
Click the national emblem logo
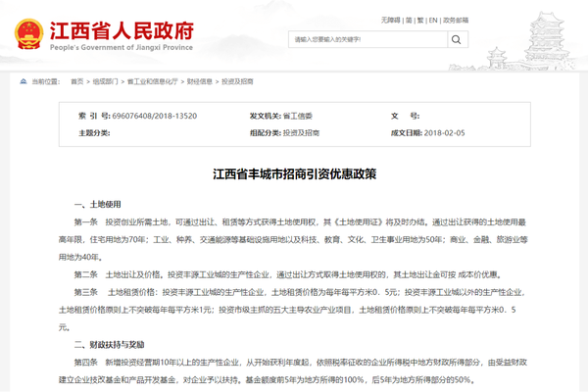tap(28, 34)
